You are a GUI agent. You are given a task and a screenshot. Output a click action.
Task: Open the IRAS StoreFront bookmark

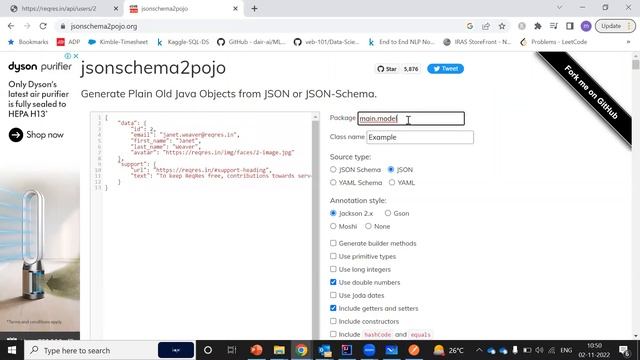(477, 42)
